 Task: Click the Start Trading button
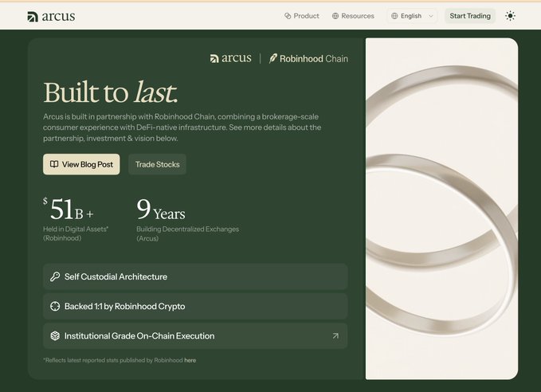pos(470,16)
